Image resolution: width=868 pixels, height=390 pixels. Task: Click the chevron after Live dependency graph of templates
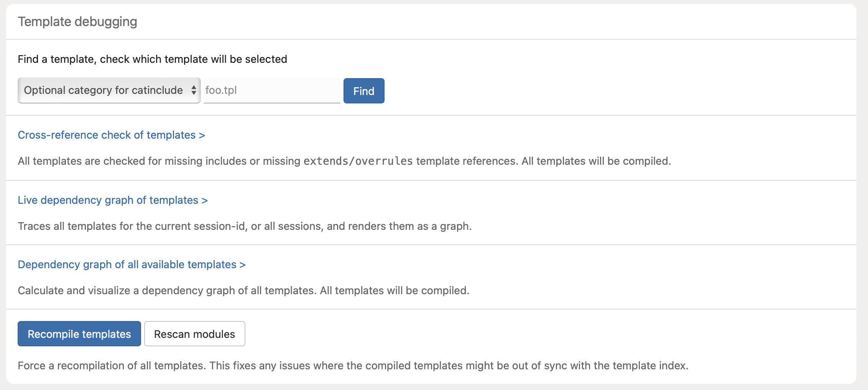[x=205, y=200]
